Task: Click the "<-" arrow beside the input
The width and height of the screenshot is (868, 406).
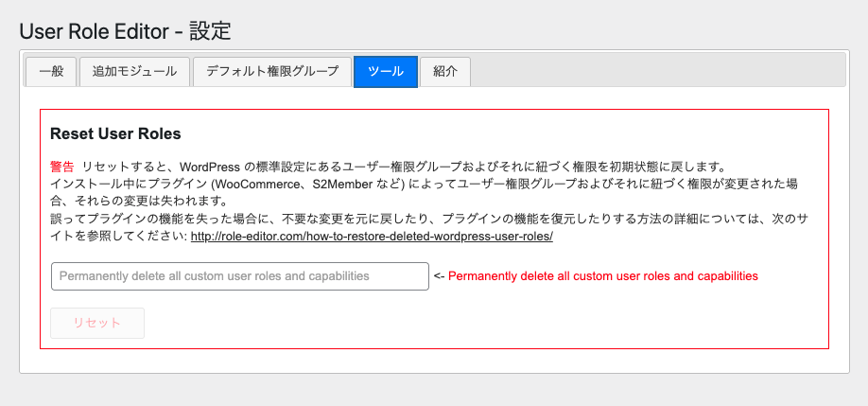Action: point(439,276)
